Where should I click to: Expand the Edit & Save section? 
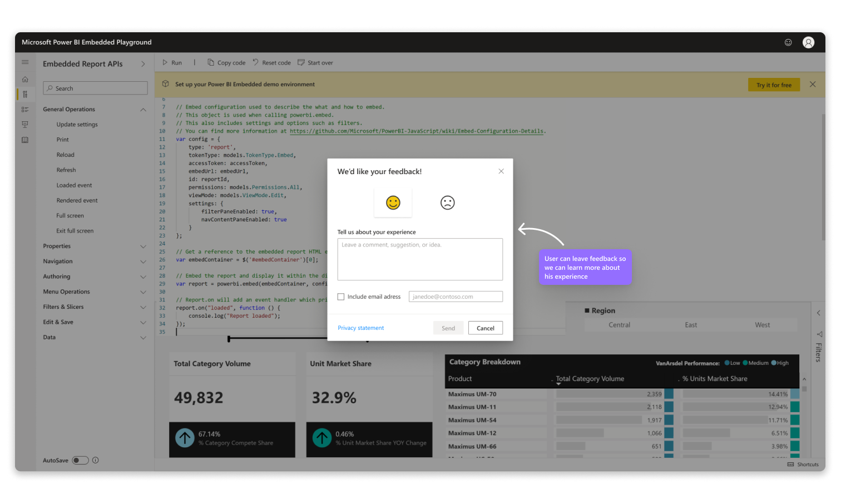[143, 322]
